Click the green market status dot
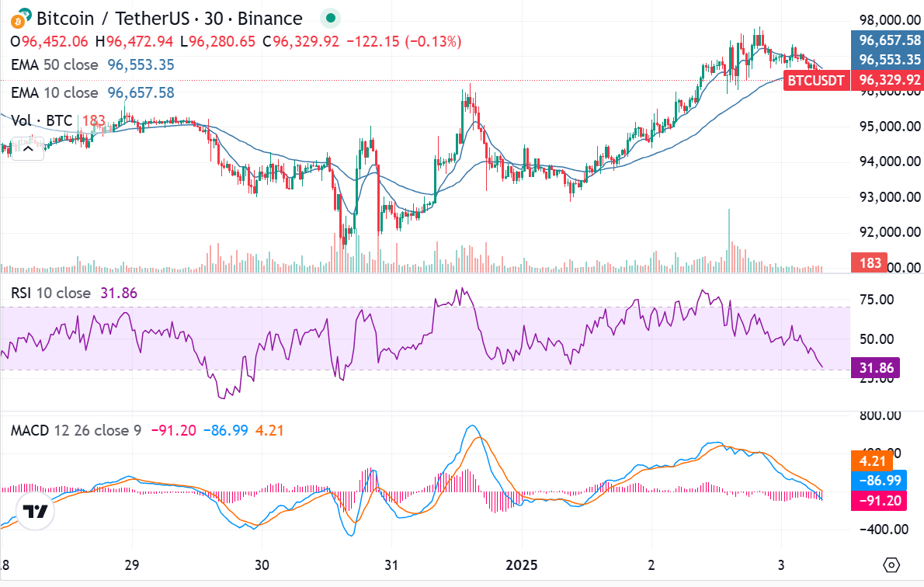924x587 pixels. coord(331,19)
